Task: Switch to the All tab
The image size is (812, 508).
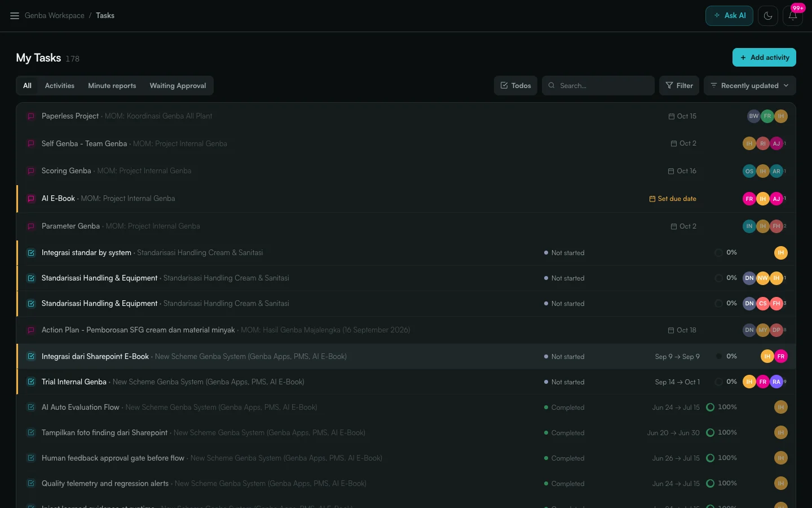Action: coord(27,86)
